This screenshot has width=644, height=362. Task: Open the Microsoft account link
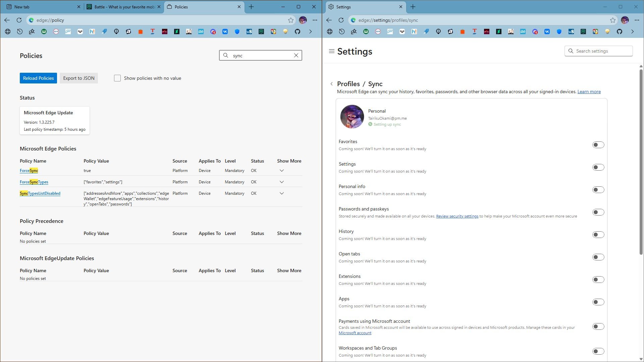click(x=355, y=333)
